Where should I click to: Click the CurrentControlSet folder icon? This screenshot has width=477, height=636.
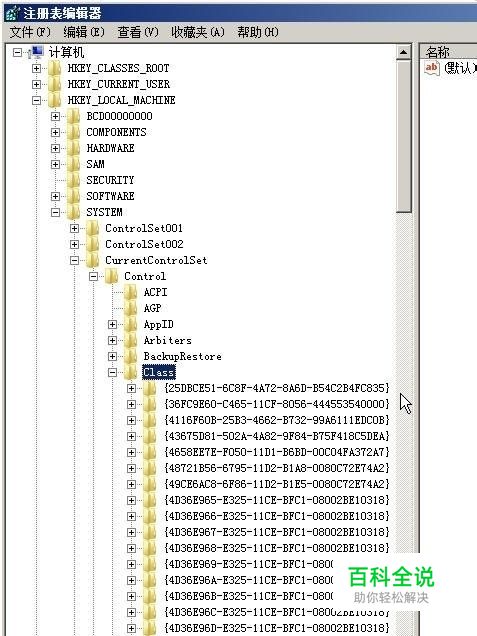click(x=93, y=260)
